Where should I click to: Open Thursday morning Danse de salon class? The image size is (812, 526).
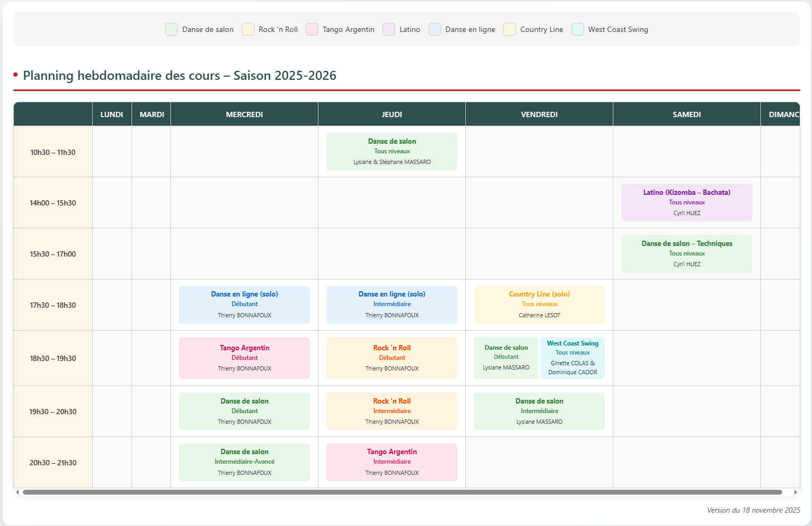(392, 151)
